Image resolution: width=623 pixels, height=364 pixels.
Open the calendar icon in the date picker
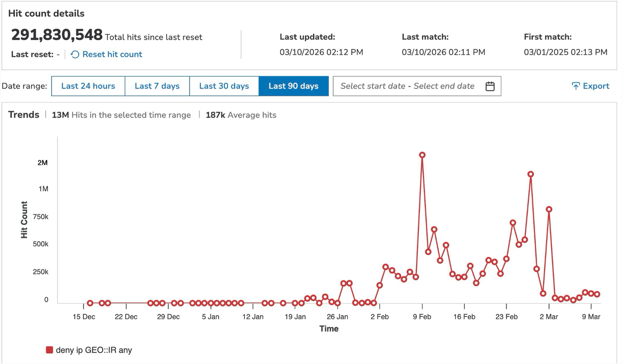click(489, 86)
